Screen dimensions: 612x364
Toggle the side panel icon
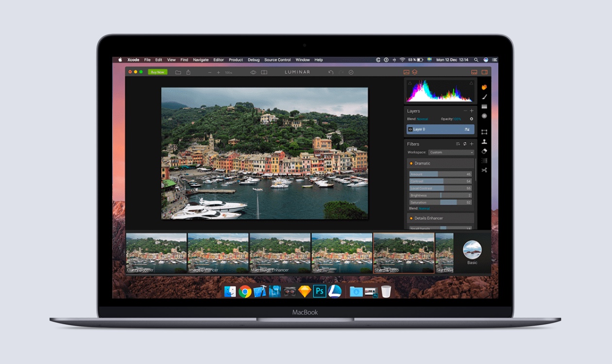(484, 72)
